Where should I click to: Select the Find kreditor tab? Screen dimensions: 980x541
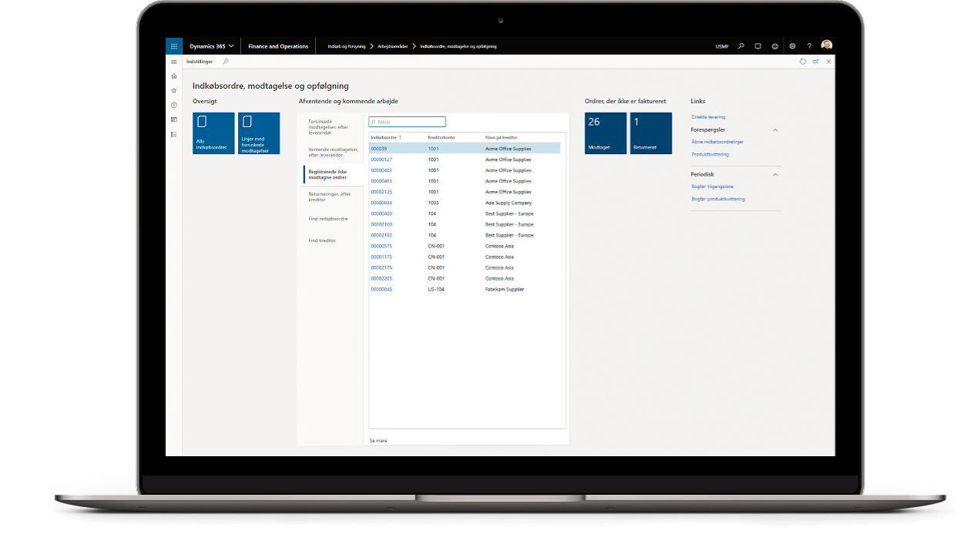[322, 240]
